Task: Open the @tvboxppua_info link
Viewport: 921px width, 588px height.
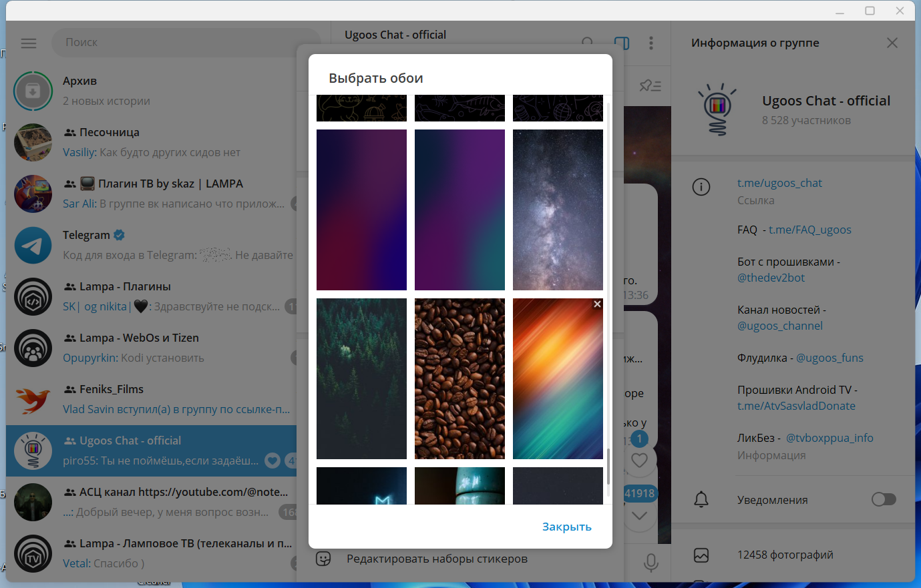Action: [830, 438]
